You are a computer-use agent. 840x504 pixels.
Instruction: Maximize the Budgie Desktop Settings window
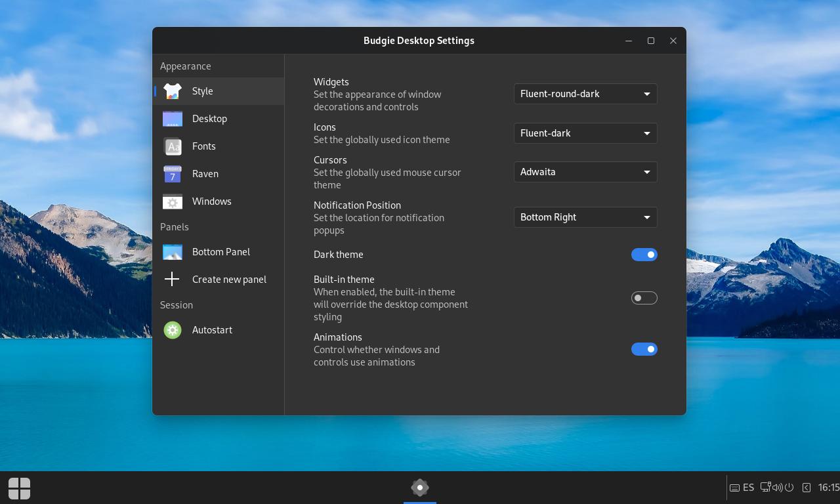[x=651, y=41]
